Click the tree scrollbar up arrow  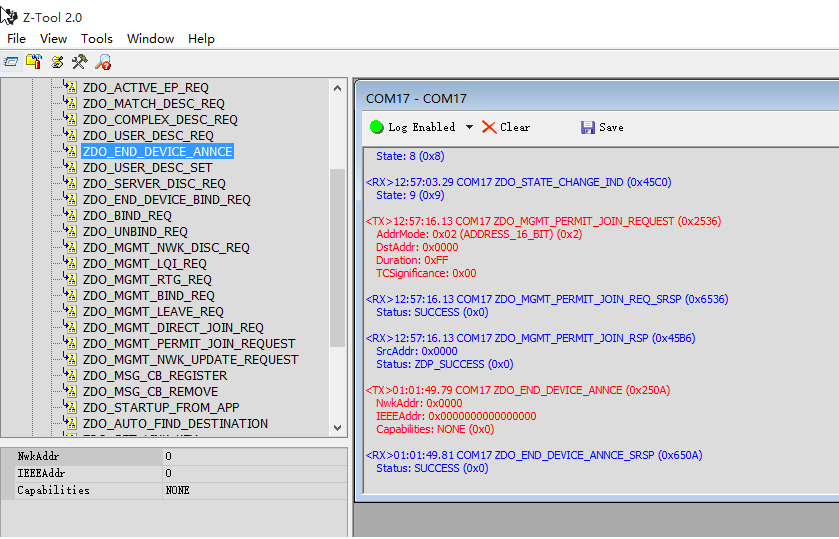pyautogui.click(x=337, y=88)
